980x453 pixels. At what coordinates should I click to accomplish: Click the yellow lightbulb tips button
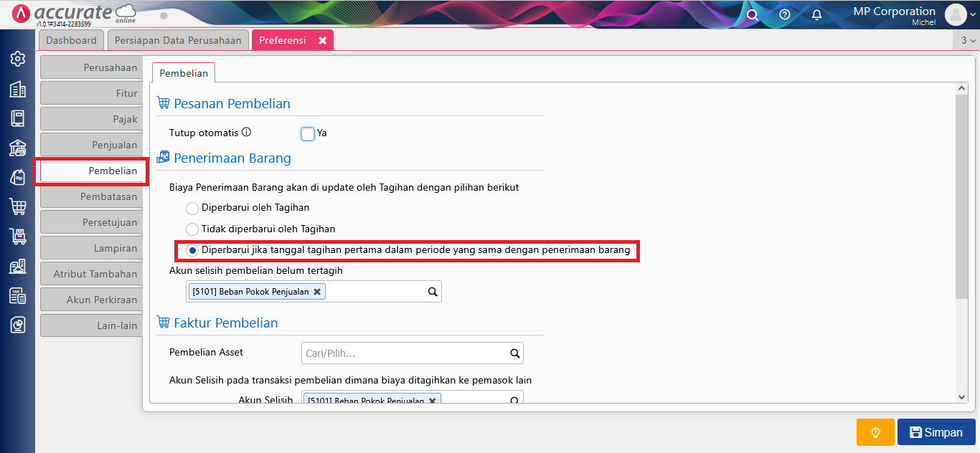[875, 432]
